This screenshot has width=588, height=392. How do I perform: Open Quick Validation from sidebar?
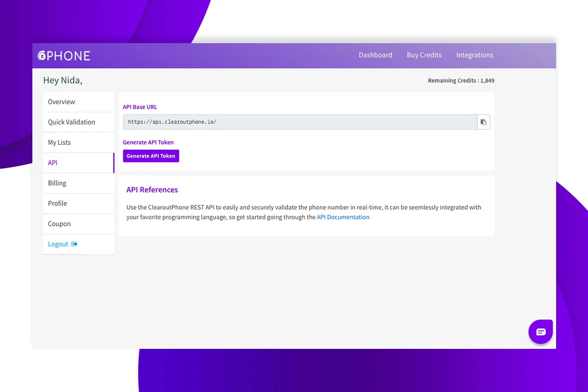click(x=78, y=122)
